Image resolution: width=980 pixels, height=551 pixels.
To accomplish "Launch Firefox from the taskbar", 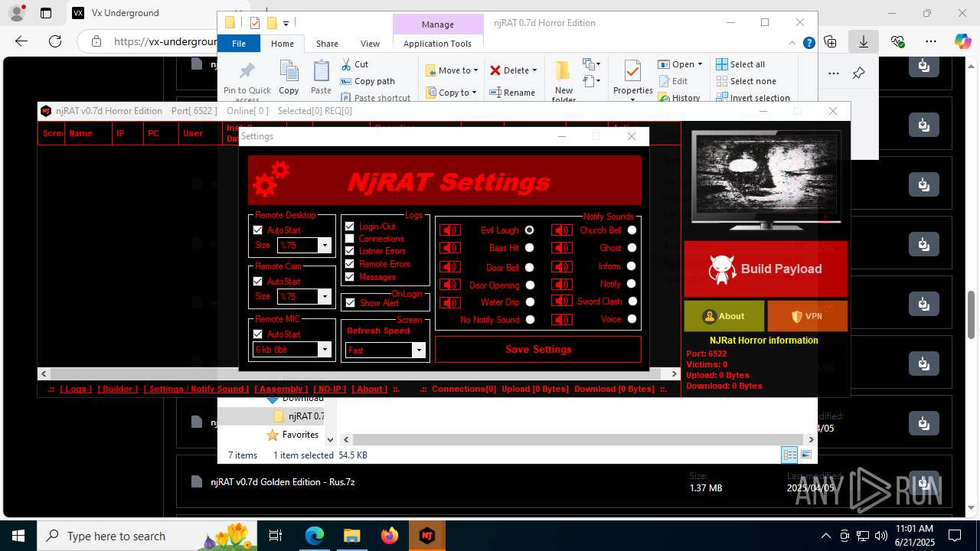I will (390, 536).
